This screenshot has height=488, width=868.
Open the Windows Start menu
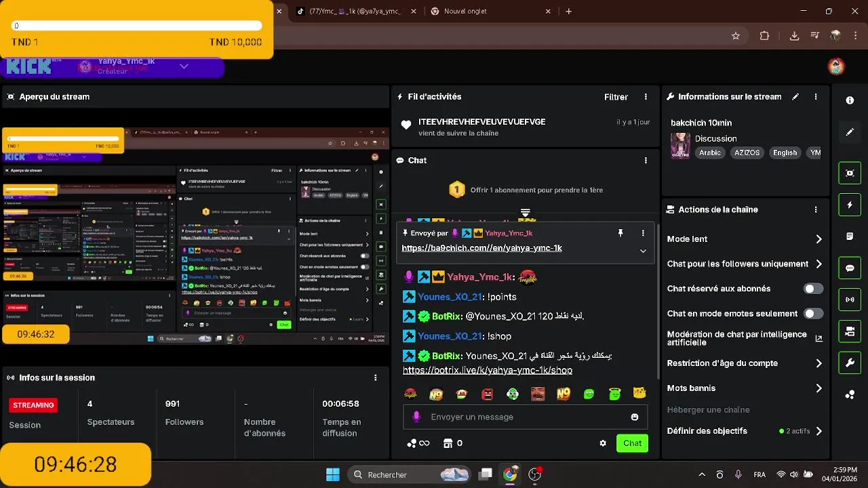coord(333,474)
